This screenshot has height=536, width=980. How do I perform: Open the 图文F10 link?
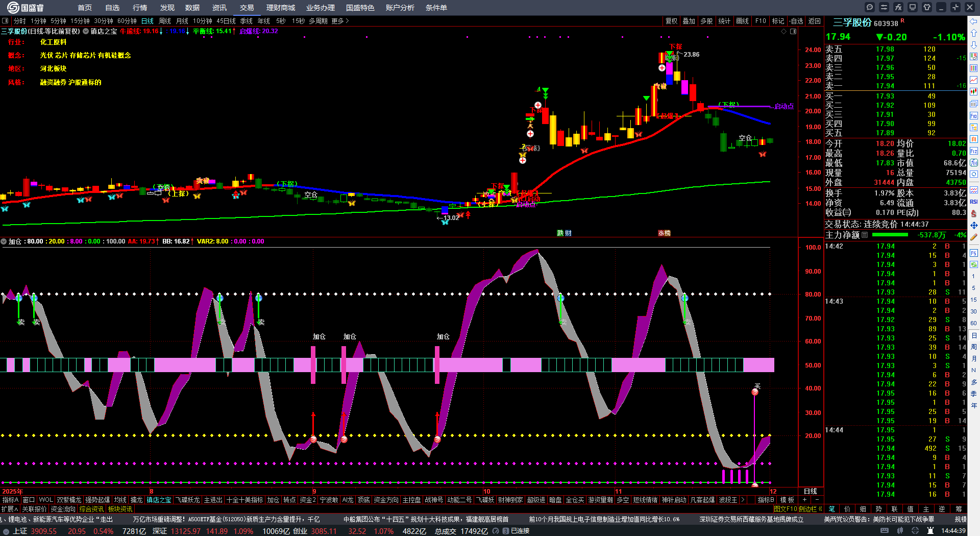click(x=786, y=509)
